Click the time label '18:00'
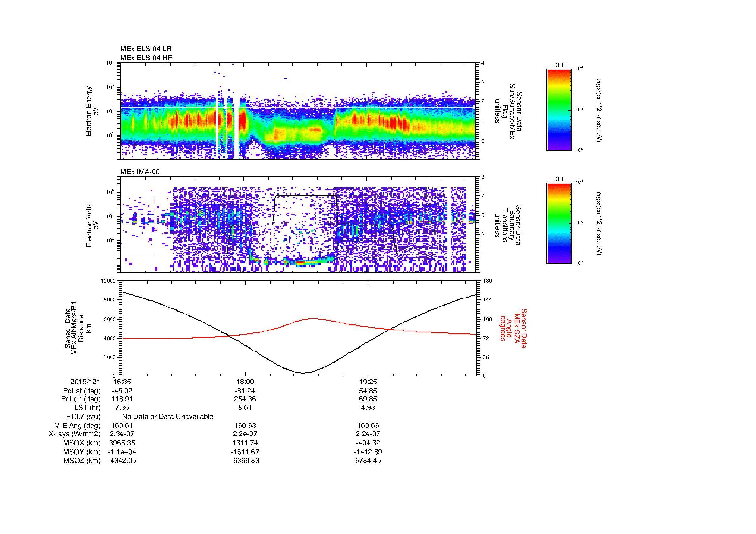This screenshot has width=756, height=534. pos(245,382)
